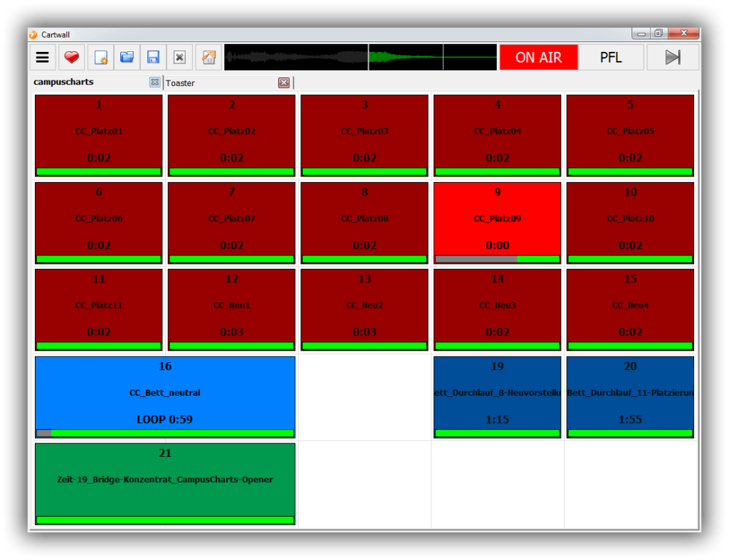Screen dimensions: 729x560
Task: Open the cartwall editor icon
Action: coord(208,57)
